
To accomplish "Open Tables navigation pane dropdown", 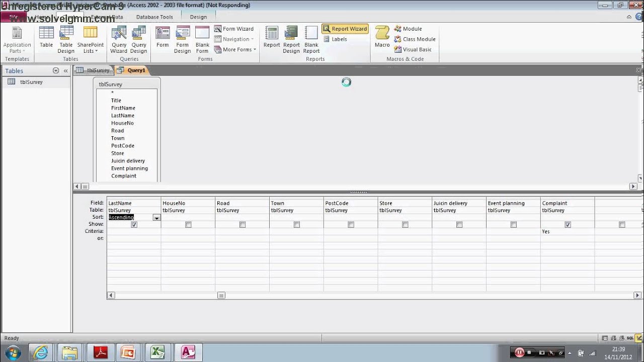I will pos(56,71).
